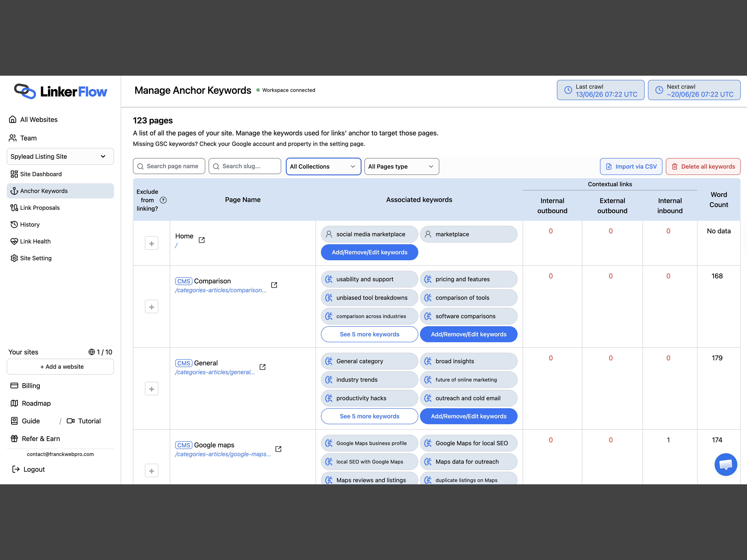The width and height of the screenshot is (747, 560).
Task: Open the chat support bubble
Action: [725, 464]
